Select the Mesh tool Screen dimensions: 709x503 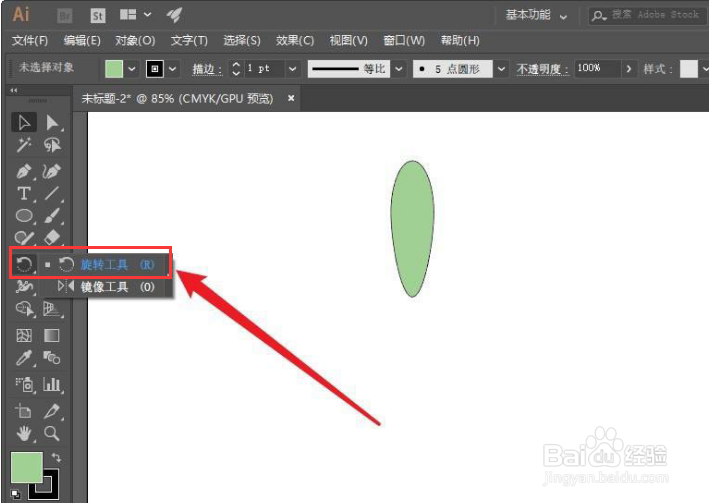tap(24, 335)
